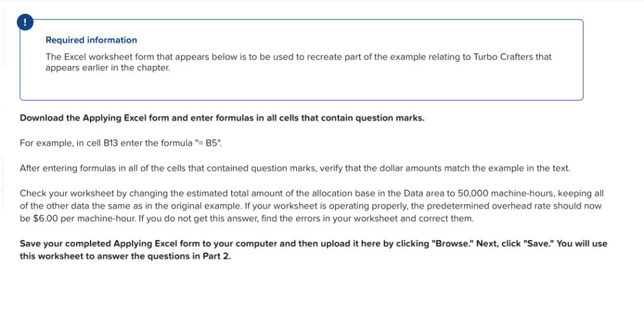Click the Turbo Crafters description sentence
The image size is (644, 316).
click(298, 57)
